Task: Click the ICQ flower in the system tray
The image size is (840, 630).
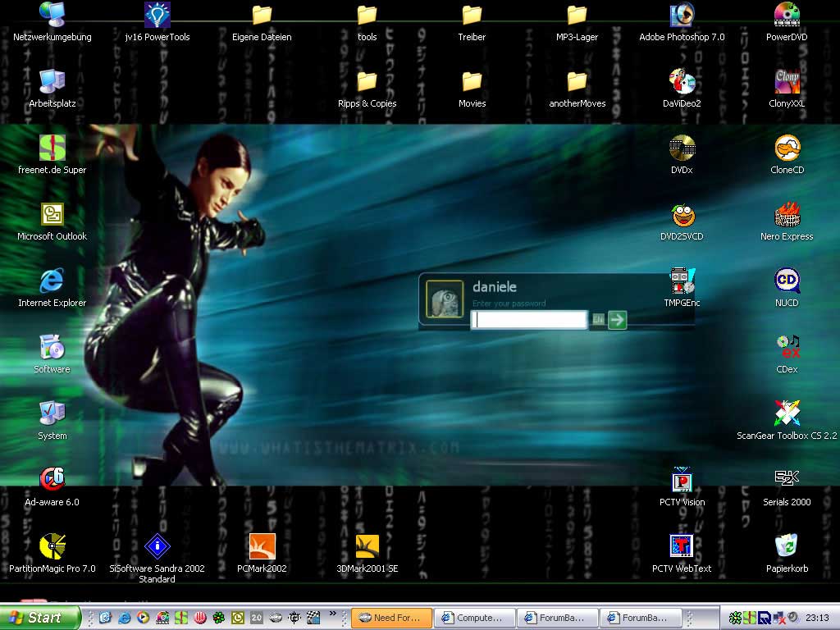Action: [735, 619]
